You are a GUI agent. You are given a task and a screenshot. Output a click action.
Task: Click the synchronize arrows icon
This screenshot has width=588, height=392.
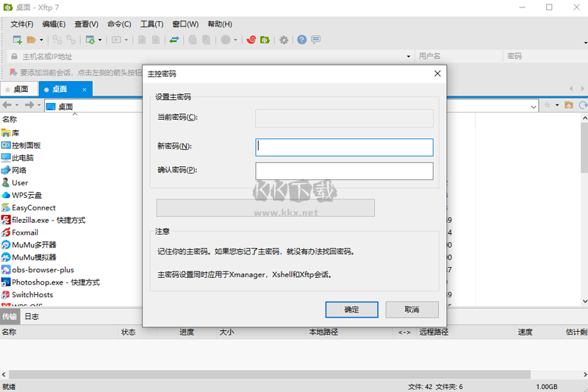pos(174,40)
